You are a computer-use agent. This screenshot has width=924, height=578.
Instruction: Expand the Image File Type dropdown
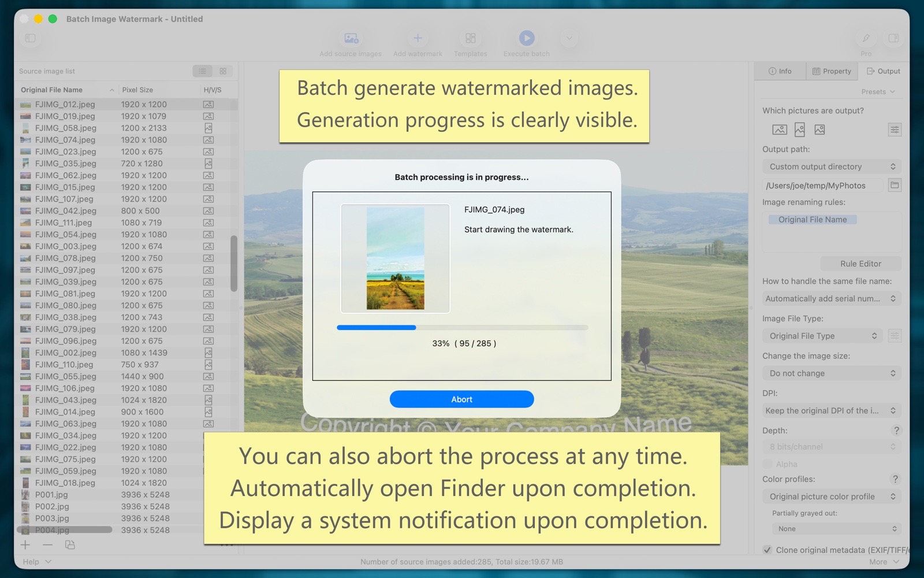[x=822, y=336]
